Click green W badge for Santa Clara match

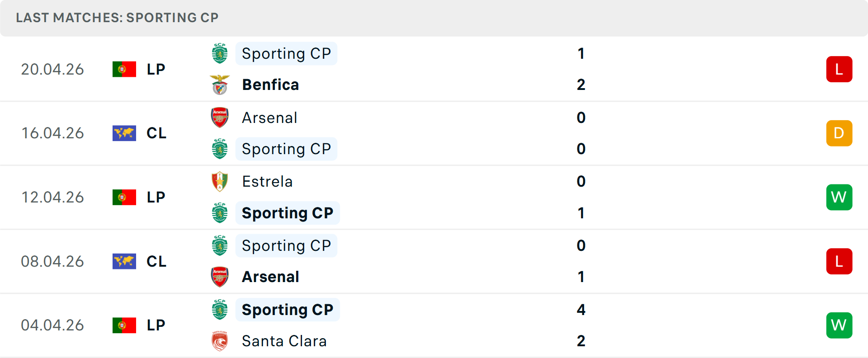(x=839, y=325)
